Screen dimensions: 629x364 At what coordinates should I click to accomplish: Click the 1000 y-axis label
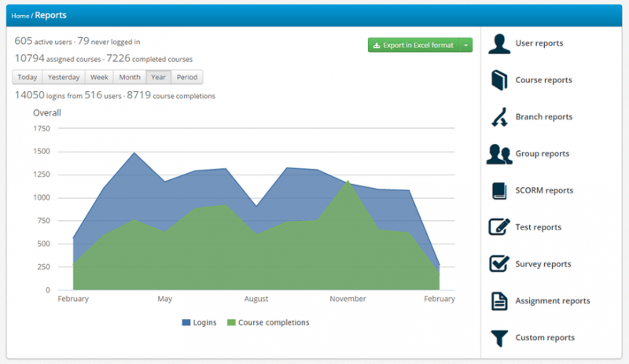point(42,197)
